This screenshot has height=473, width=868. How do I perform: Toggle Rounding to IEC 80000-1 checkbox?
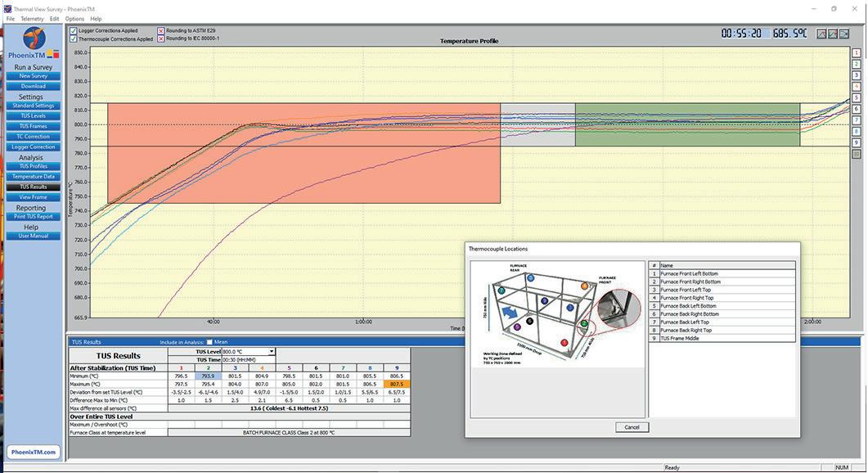(160, 38)
